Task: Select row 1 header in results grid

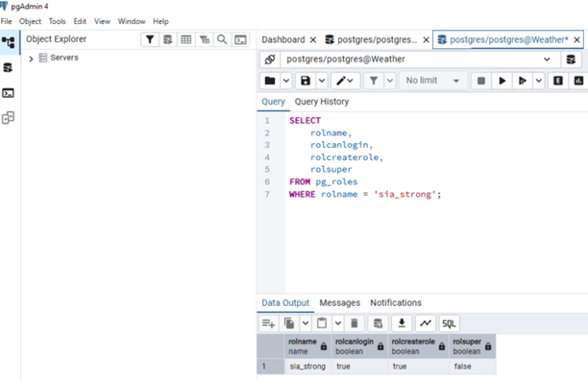Action: (270, 367)
